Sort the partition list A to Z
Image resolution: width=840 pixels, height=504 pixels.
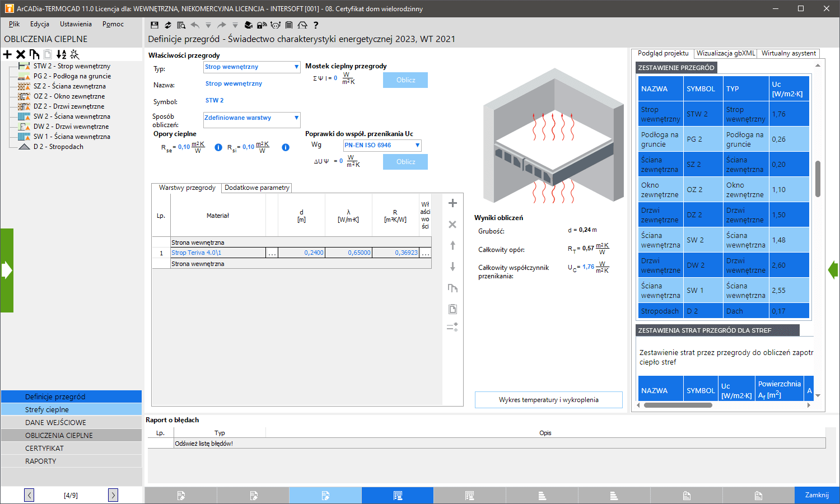coord(61,54)
